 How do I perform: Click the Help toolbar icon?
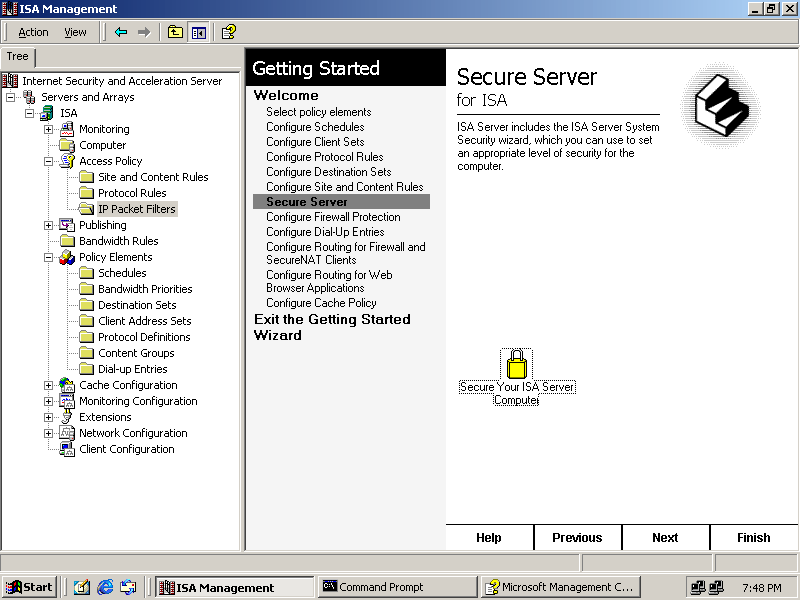pos(228,32)
